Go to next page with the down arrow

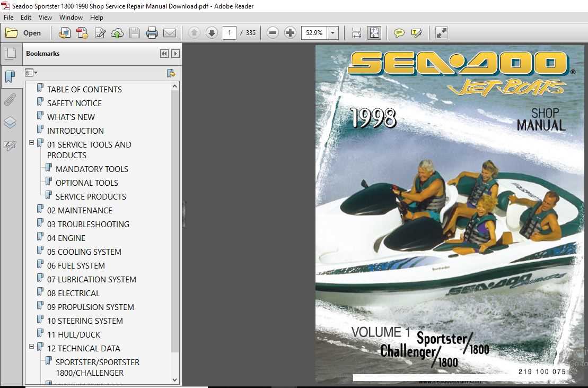coord(212,33)
